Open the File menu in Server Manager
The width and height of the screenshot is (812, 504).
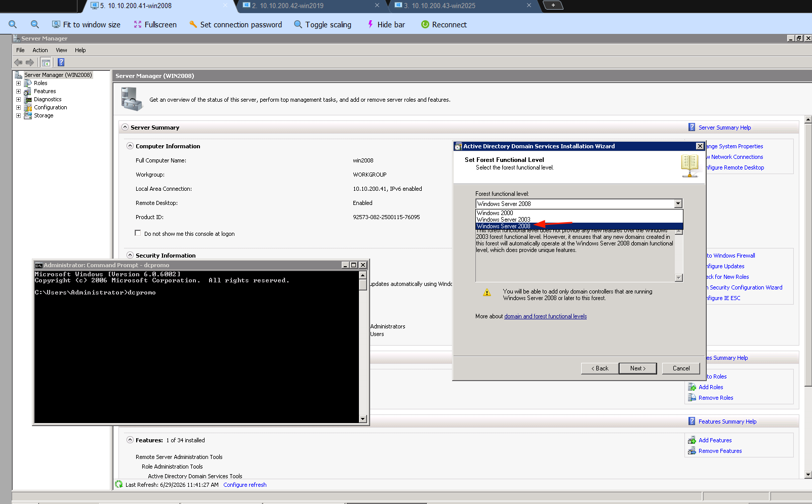tap(20, 50)
